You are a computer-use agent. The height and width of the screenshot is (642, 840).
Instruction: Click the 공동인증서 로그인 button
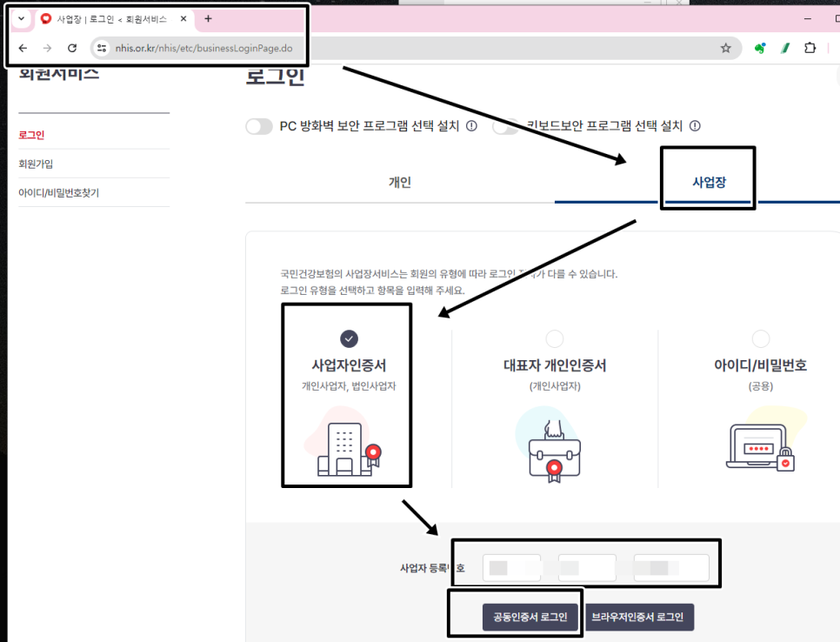tap(530, 615)
